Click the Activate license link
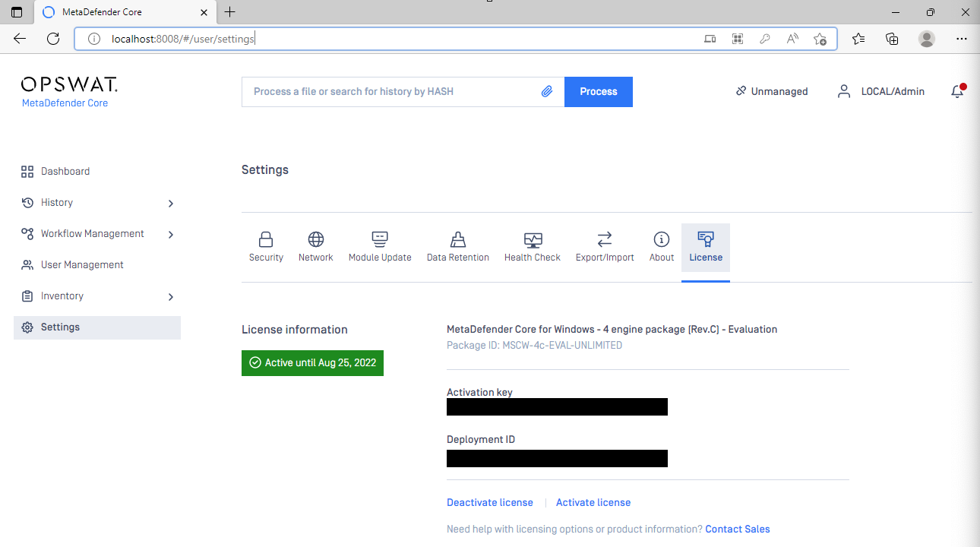 click(x=593, y=503)
